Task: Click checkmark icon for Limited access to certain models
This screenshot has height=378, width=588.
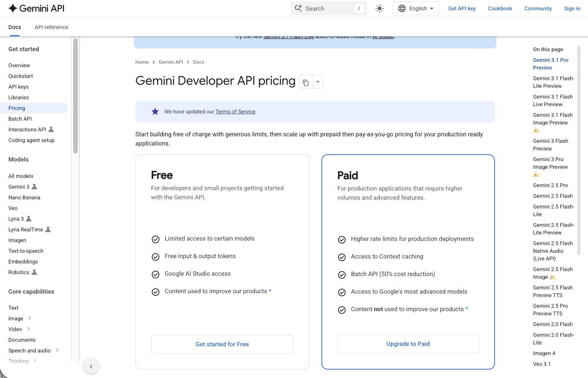Action: pos(156,239)
